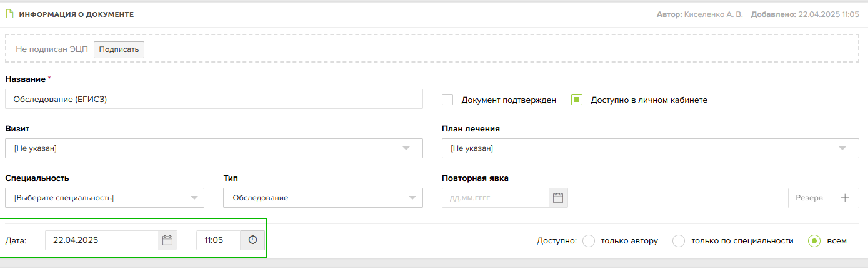The width and height of the screenshot is (868, 271).
Task: Select the всем radio option
Action: coord(814,241)
